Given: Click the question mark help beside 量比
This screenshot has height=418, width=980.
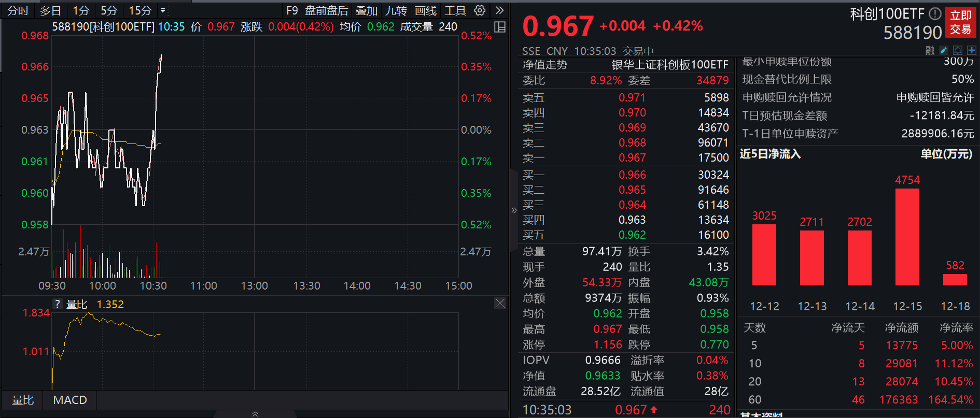Looking at the screenshot, I should click(x=58, y=304).
